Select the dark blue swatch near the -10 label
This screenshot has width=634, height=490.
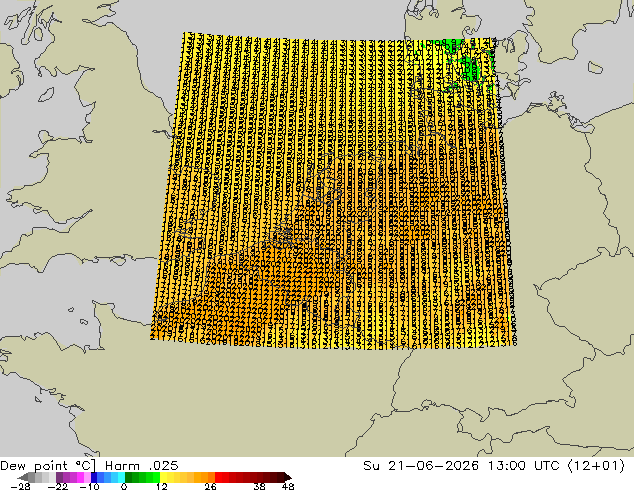[94, 477]
